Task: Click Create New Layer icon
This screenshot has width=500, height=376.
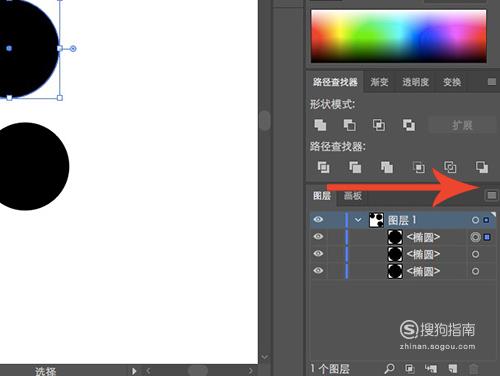Action: click(x=453, y=368)
